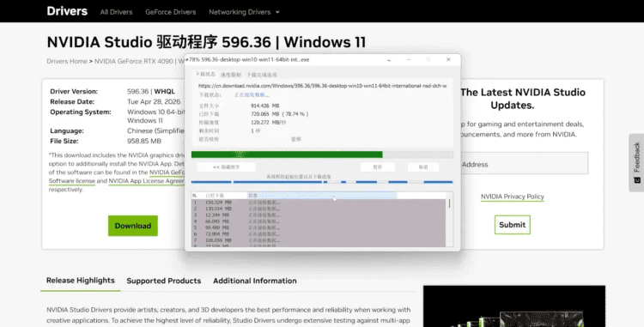Switch to the 速度限制 tab
This screenshot has width=644, height=327.
point(231,75)
